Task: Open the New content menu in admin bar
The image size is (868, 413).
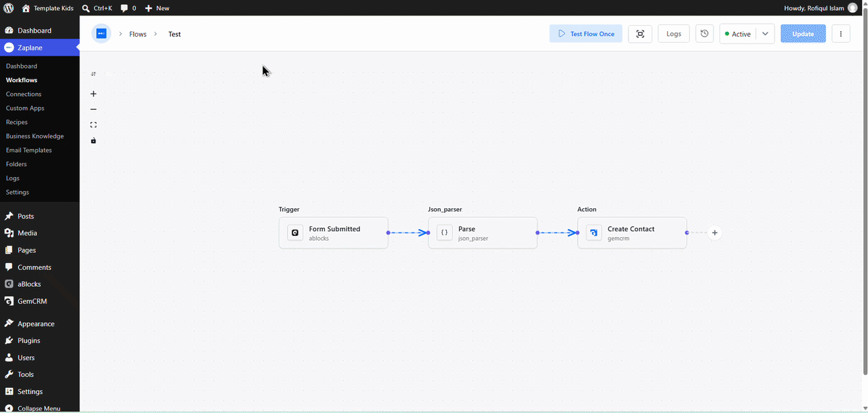Action: (x=157, y=8)
